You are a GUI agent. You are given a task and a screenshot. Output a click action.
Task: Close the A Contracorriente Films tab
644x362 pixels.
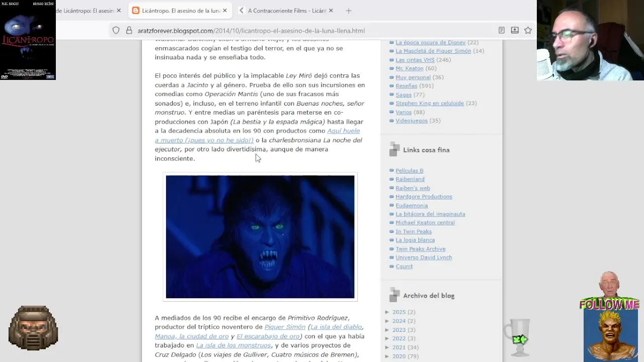pyautogui.click(x=331, y=11)
